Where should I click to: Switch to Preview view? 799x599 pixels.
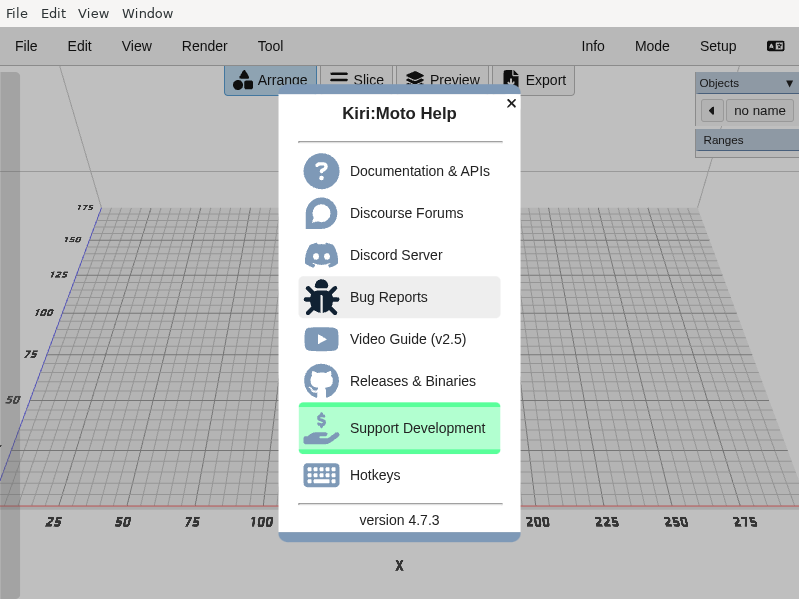point(443,80)
